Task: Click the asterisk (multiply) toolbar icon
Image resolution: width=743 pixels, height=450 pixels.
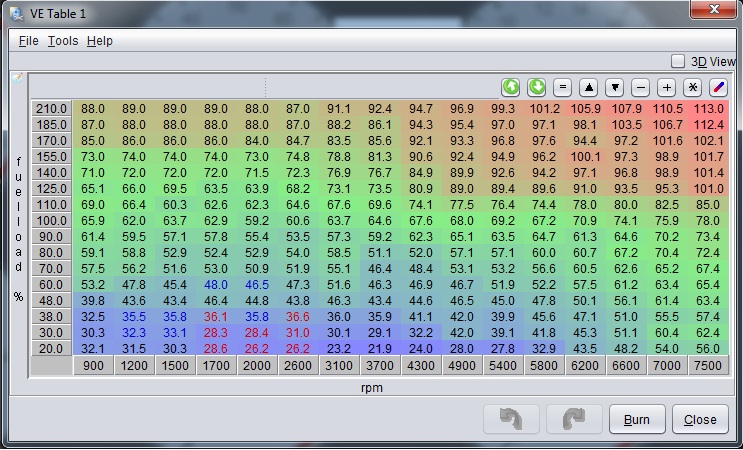Action: point(692,87)
